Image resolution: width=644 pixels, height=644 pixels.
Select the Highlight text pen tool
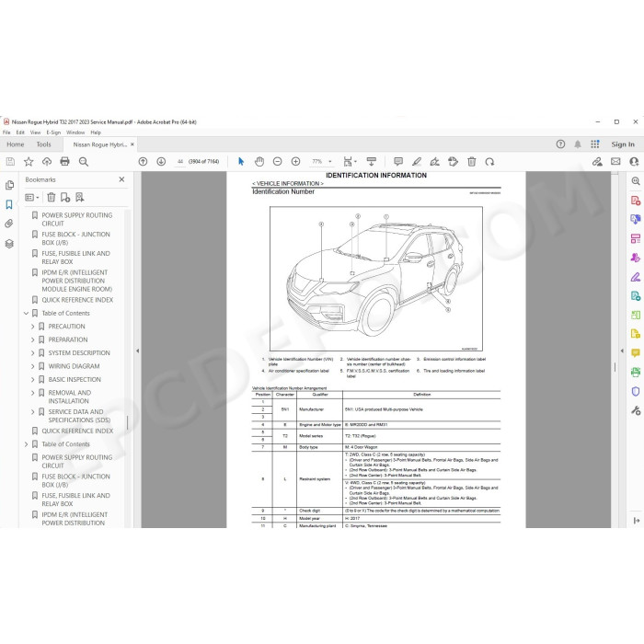click(417, 161)
